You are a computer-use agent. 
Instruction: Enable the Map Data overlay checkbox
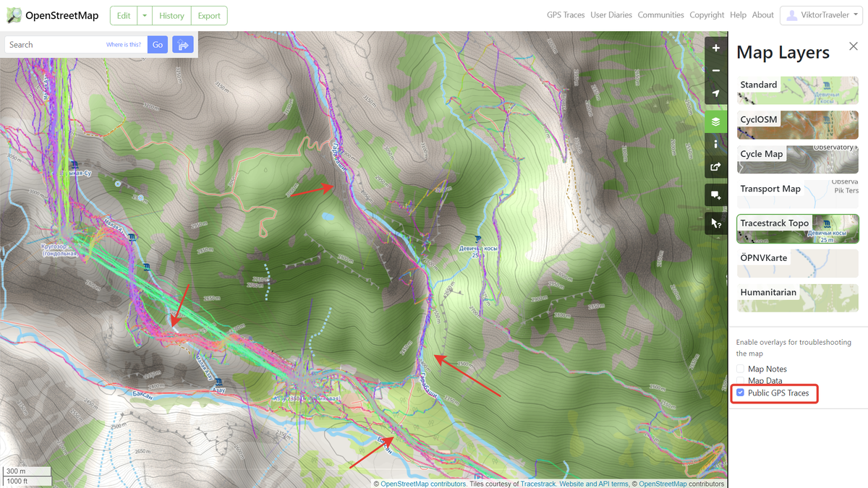click(741, 380)
